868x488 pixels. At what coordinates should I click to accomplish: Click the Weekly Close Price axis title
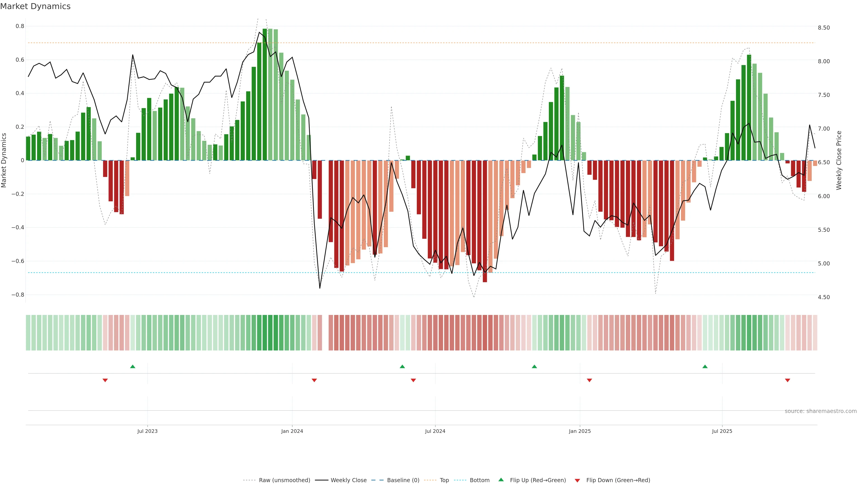tap(839, 160)
